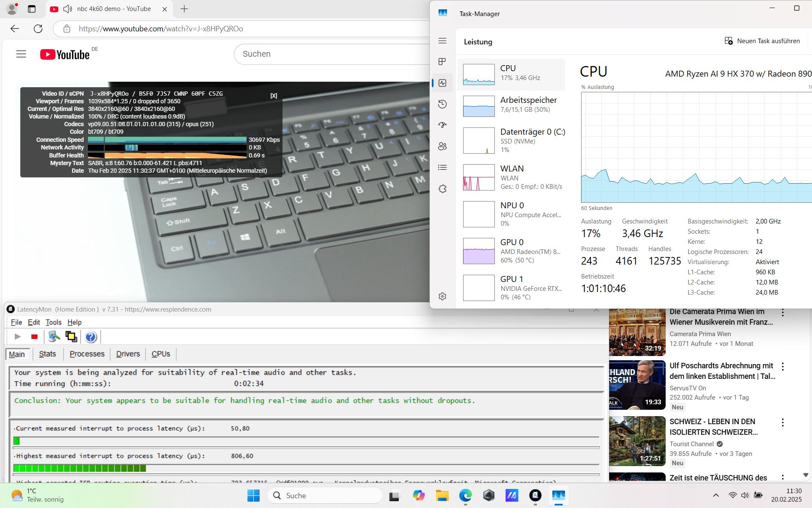The image size is (812, 508).
Task: Switch to the Drivers tab in LatencyMon
Action: pos(128,354)
